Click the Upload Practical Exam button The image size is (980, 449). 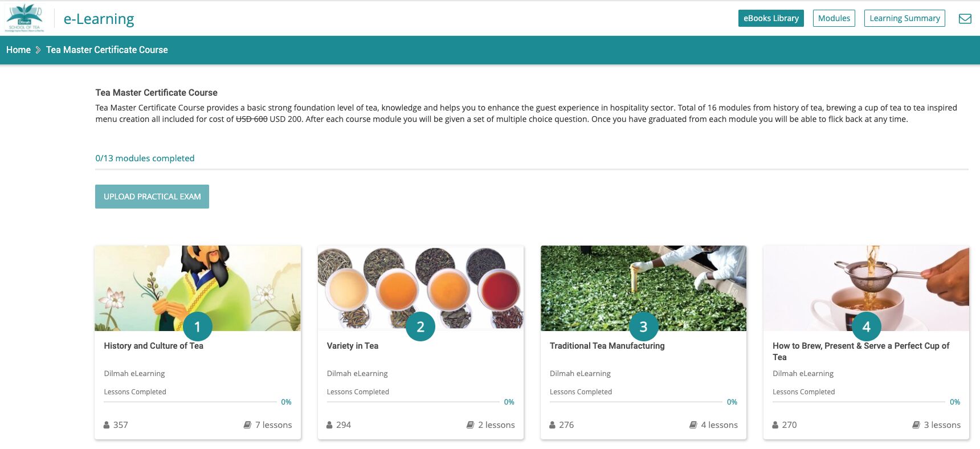[152, 197]
